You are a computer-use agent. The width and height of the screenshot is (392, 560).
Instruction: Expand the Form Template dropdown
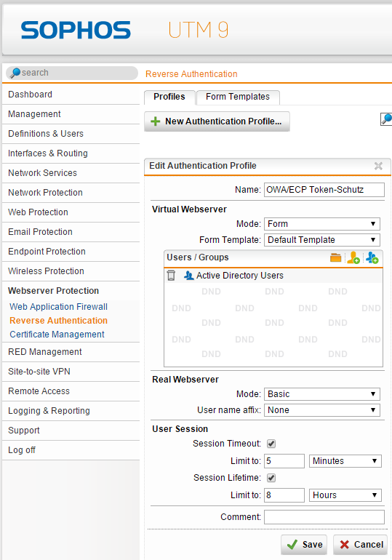click(x=322, y=240)
